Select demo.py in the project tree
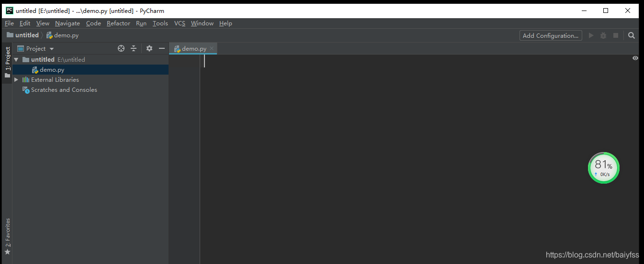The width and height of the screenshot is (644, 264). point(90,70)
